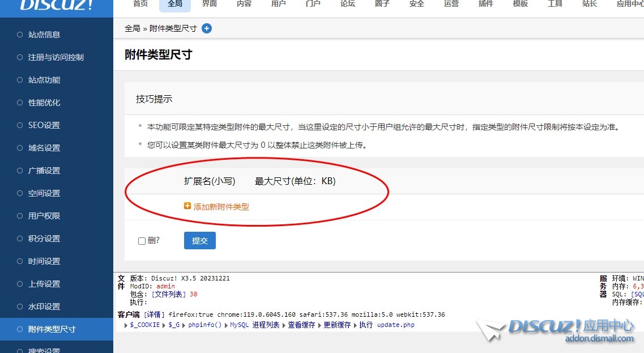
Task: Toggle the 删? checkbox
Action: click(x=142, y=241)
